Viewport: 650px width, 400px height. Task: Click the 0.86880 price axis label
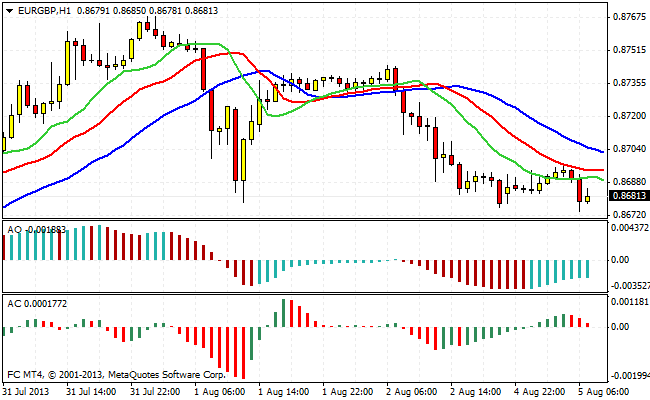629,182
